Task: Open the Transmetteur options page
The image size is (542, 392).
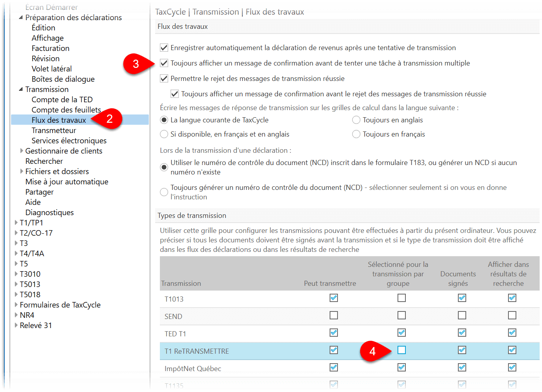Action: pyautogui.click(x=54, y=130)
